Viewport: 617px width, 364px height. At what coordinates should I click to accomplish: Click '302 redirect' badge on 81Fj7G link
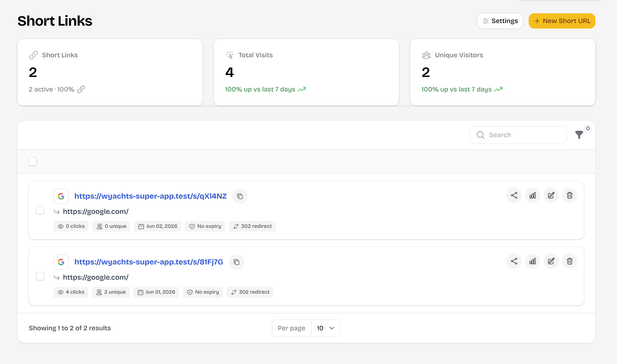click(x=250, y=292)
